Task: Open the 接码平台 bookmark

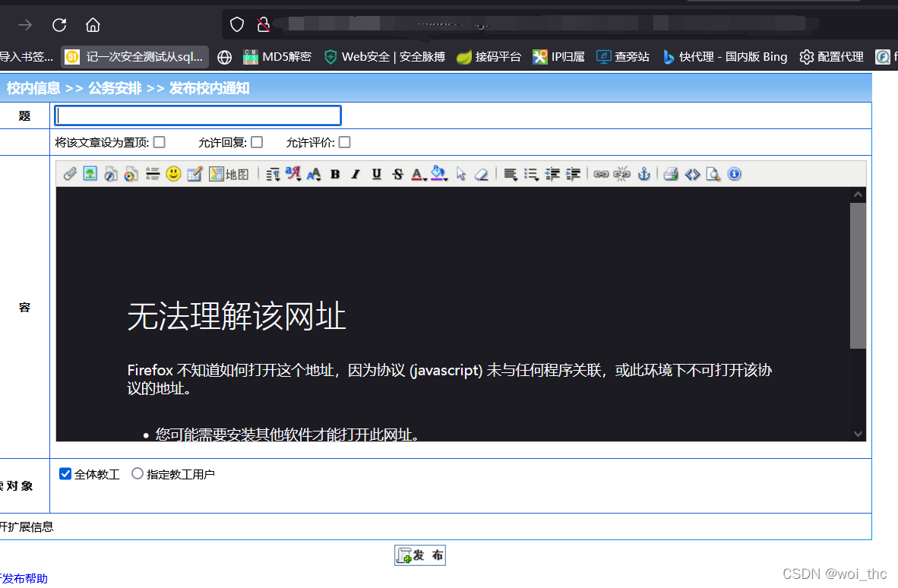Action: click(489, 57)
